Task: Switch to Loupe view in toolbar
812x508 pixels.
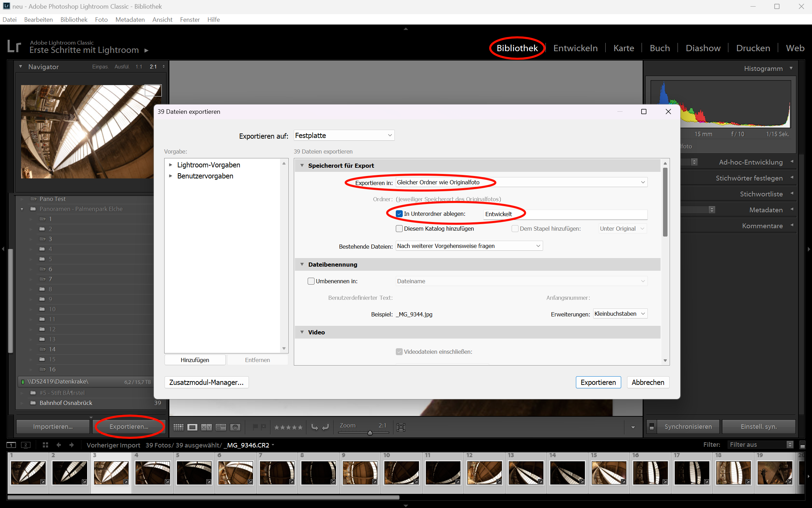Action: pyautogui.click(x=192, y=427)
